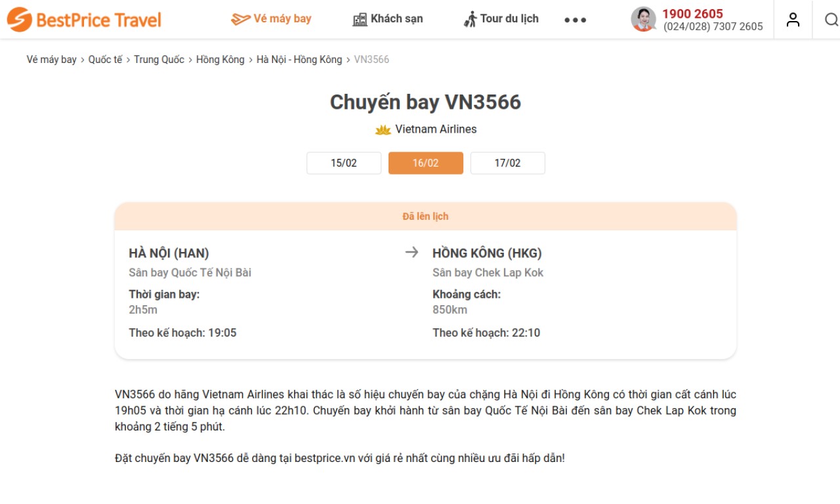Viewport: 840px width, 504px height.
Task: Click the traveler icon for Tour du lịch
Action: coord(471,19)
